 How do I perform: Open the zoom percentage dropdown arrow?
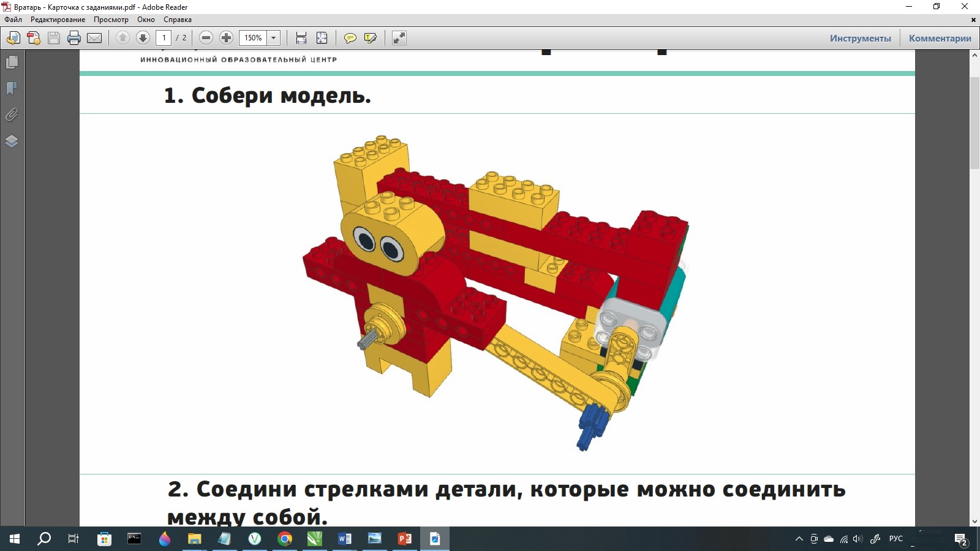(x=274, y=38)
